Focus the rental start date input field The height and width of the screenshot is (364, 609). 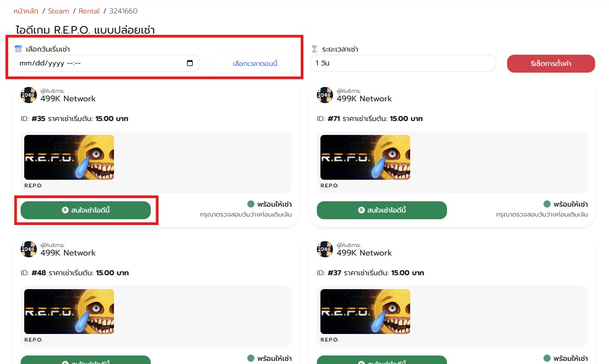pyautogui.click(x=99, y=63)
